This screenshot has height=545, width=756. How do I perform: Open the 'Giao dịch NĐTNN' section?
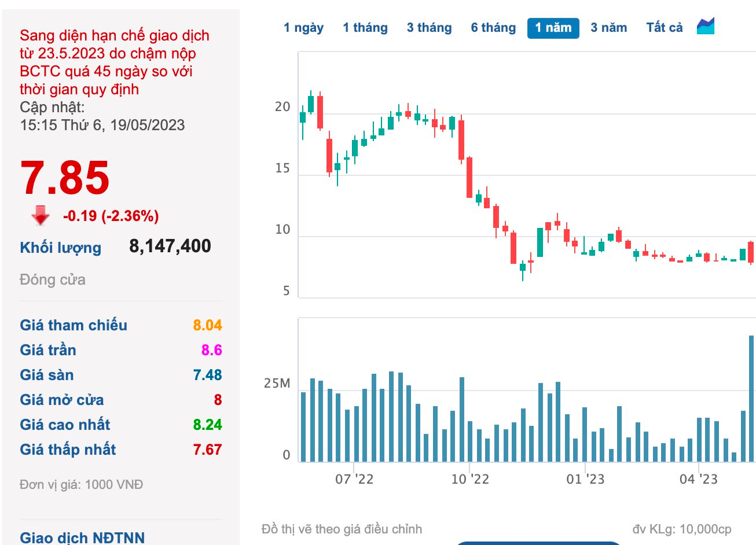click(x=82, y=537)
